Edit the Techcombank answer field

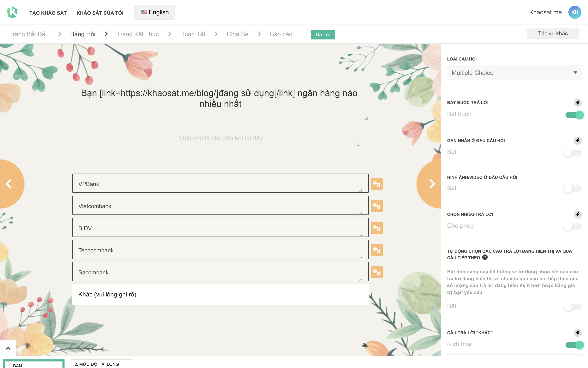(220, 249)
